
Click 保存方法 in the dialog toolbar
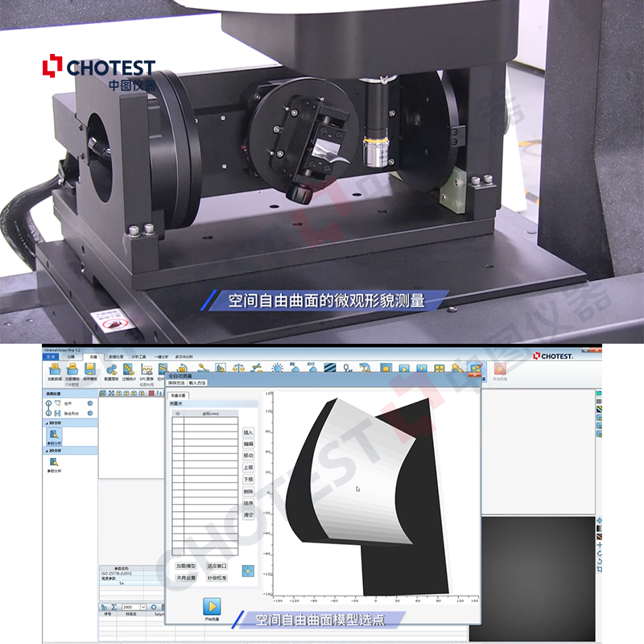coord(176,383)
